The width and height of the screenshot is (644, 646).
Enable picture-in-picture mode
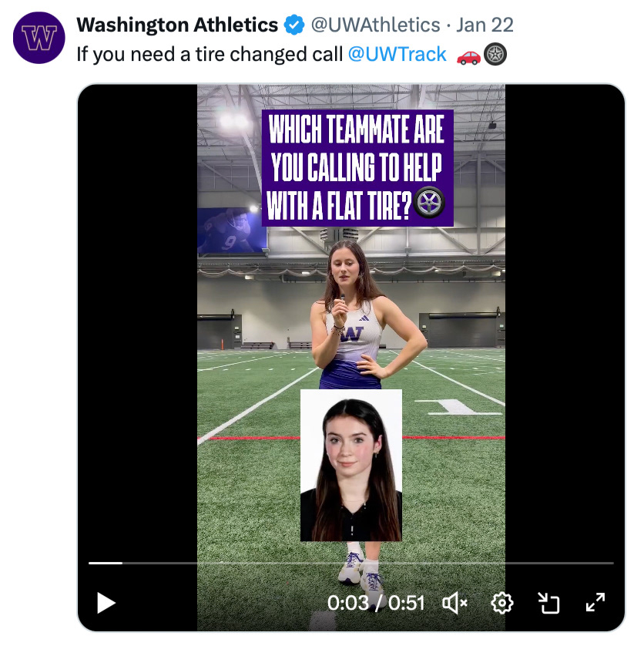(x=548, y=602)
